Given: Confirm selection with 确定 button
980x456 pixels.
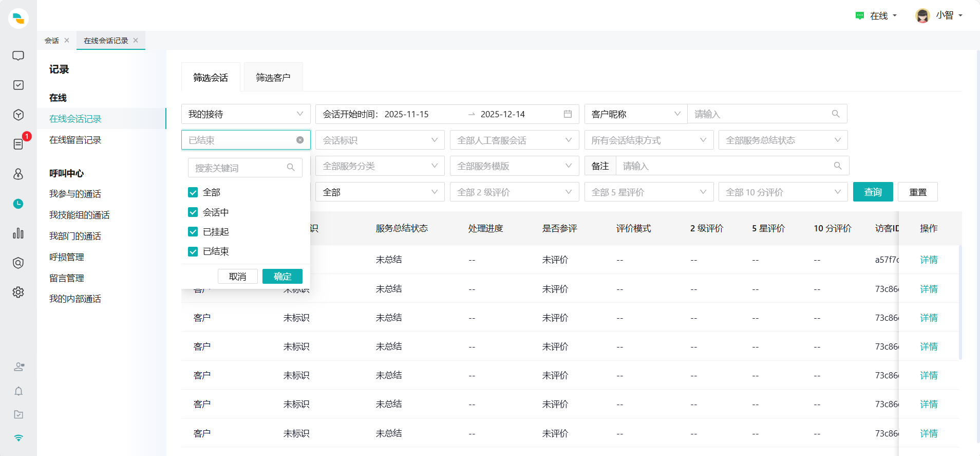Looking at the screenshot, I should click(282, 277).
